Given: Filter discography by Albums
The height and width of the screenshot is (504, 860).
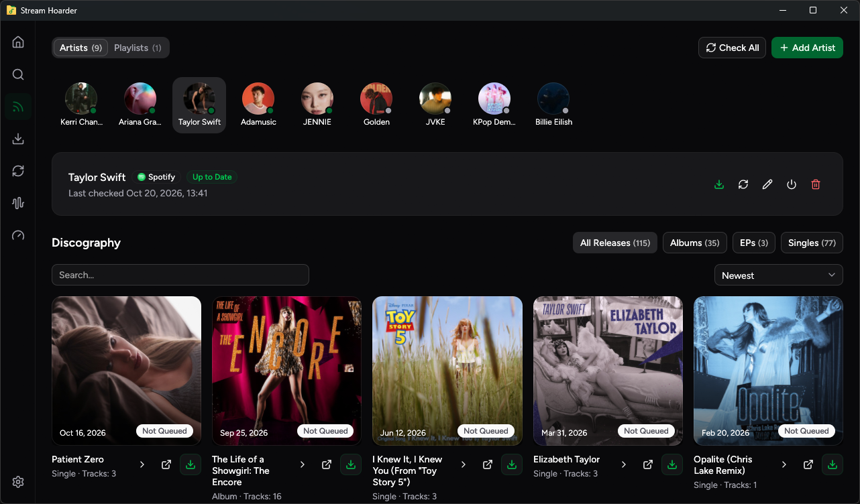Looking at the screenshot, I should click(x=695, y=243).
